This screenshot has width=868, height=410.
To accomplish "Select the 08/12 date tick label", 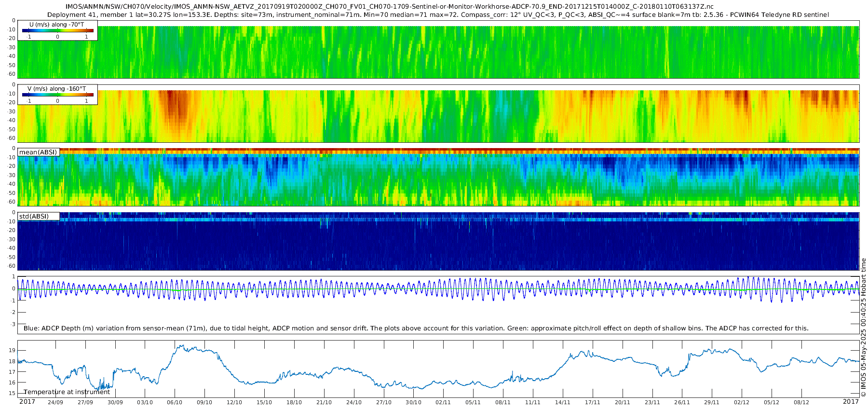I will point(801,402).
